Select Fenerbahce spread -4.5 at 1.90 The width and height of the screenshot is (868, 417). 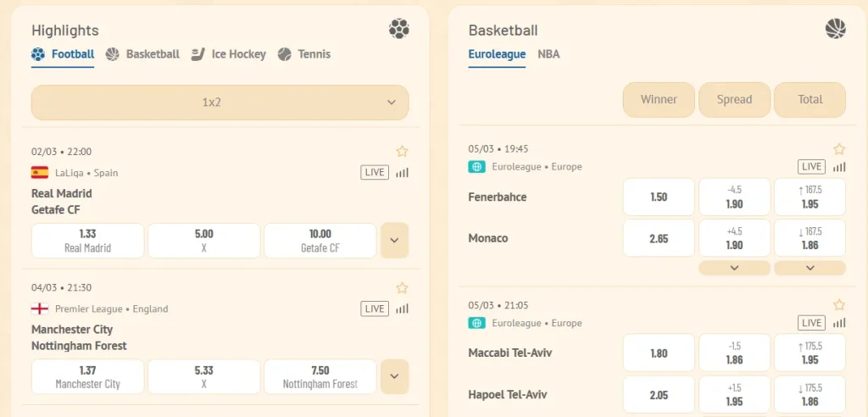point(735,197)
